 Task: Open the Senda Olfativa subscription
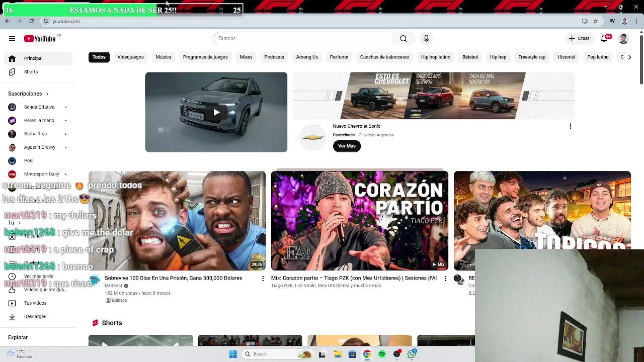coord(40,107)
